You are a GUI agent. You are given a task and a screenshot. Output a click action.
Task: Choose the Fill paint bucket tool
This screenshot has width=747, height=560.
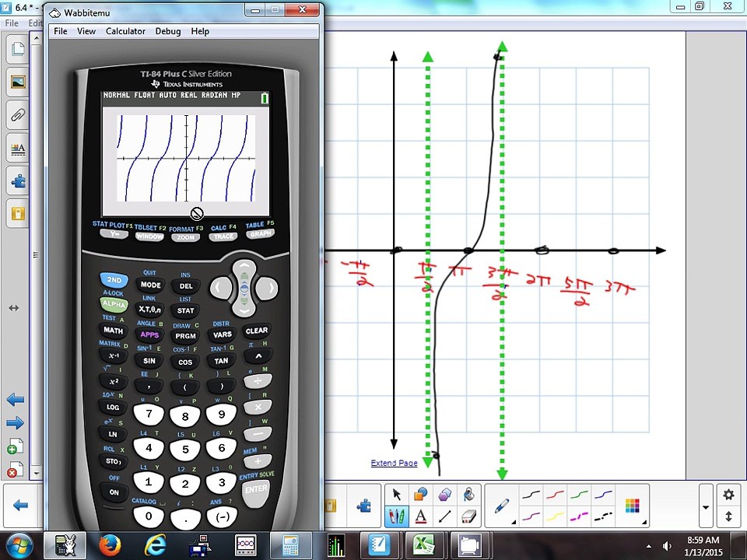click(468, 495)
